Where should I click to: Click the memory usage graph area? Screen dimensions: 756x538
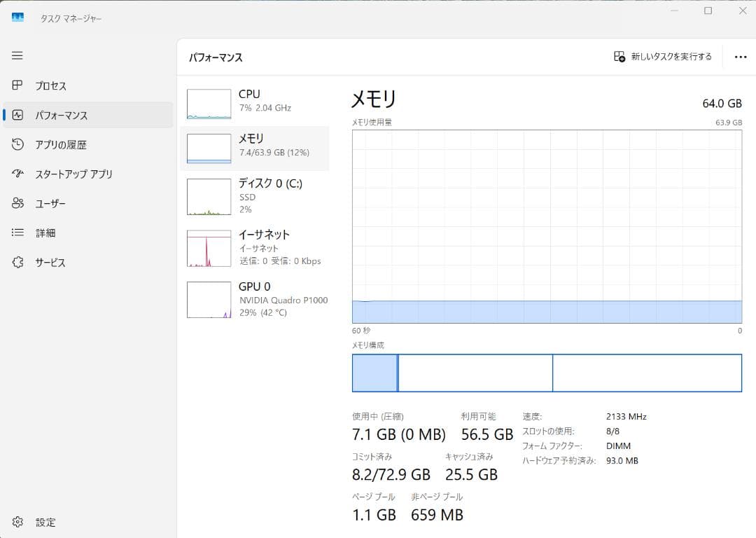pyautogui.click(x=547, y=226)
